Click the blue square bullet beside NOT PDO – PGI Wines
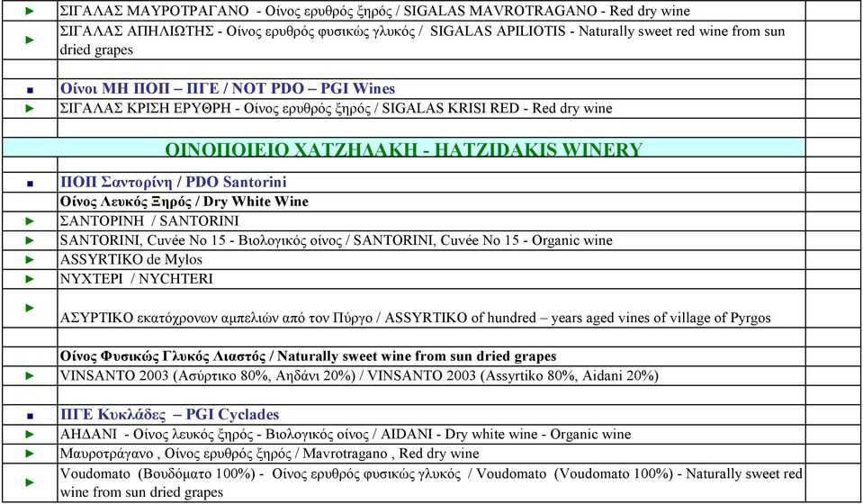This screenshot has width=863, height=504. (31, 90)
